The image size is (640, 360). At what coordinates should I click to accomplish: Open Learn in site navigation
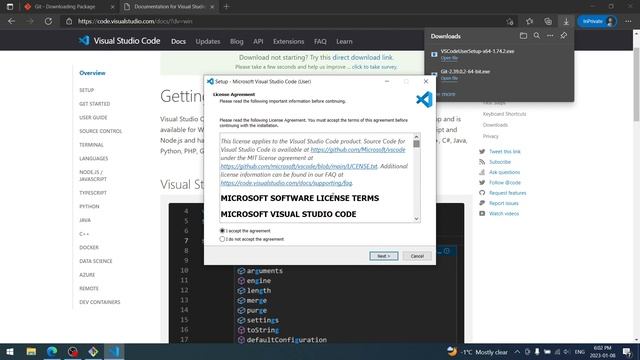[344, 41]
